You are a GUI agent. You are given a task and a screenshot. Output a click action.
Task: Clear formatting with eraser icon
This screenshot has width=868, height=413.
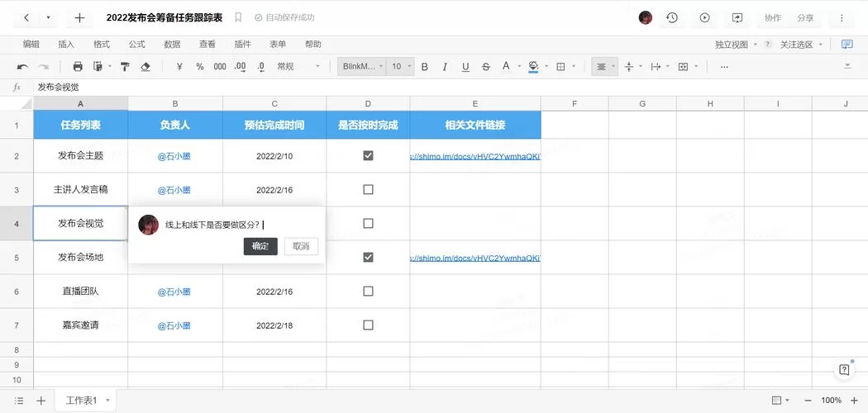coord(145,66)
